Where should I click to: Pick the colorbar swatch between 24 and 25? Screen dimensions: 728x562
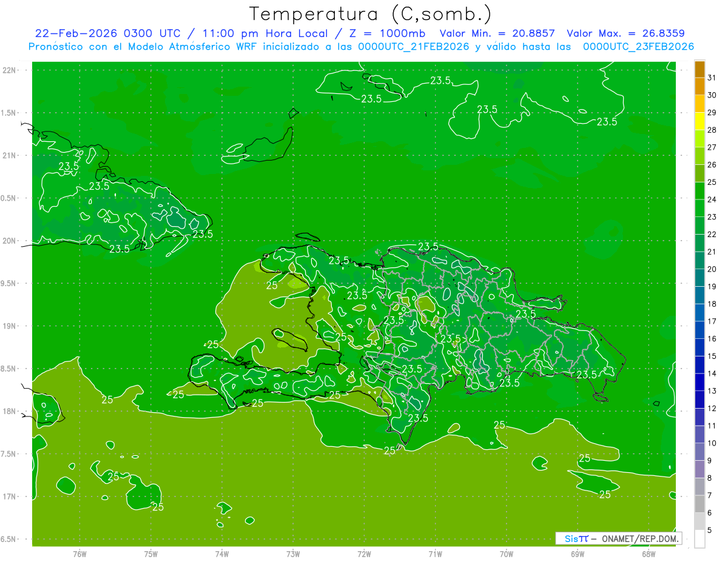699,190
